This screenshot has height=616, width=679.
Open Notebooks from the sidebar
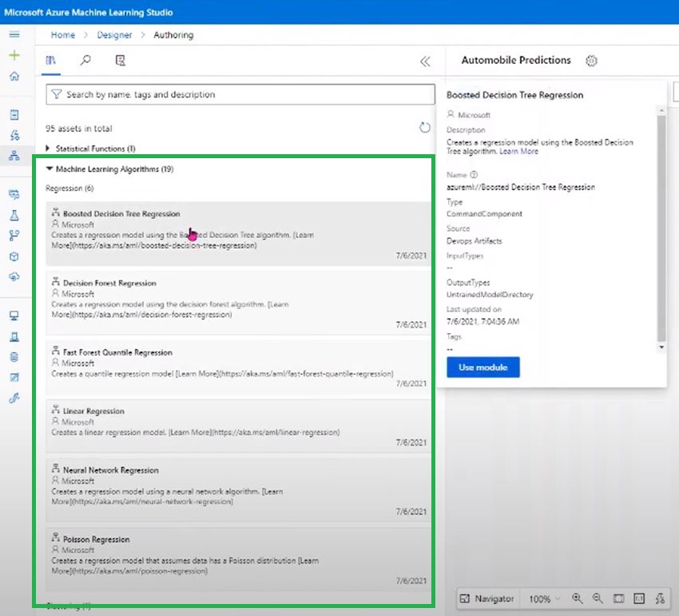(14, 115)
